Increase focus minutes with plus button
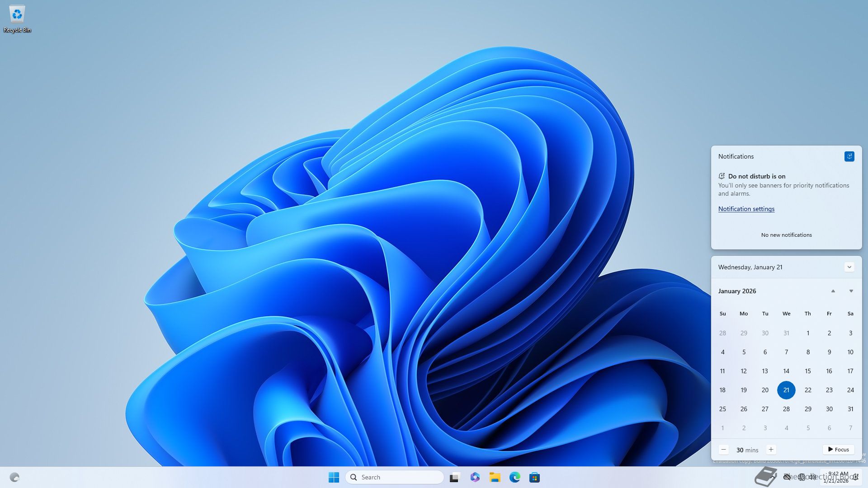The image size is (868, 488). 771,450
